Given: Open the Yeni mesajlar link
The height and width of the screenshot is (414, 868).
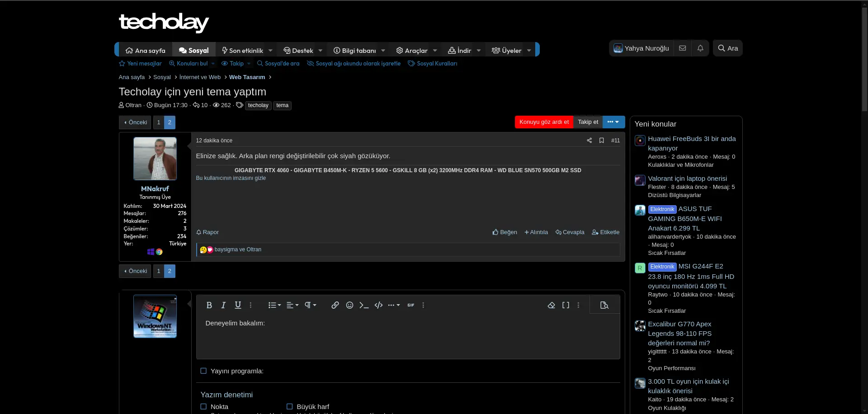Looking at the screenshot, I should point(140,64).
